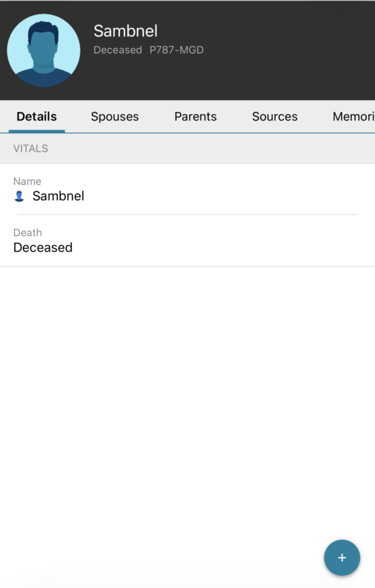Screen dimensions: 375x588
Task: Click the VITALS section header
Action: click(31, 149)
